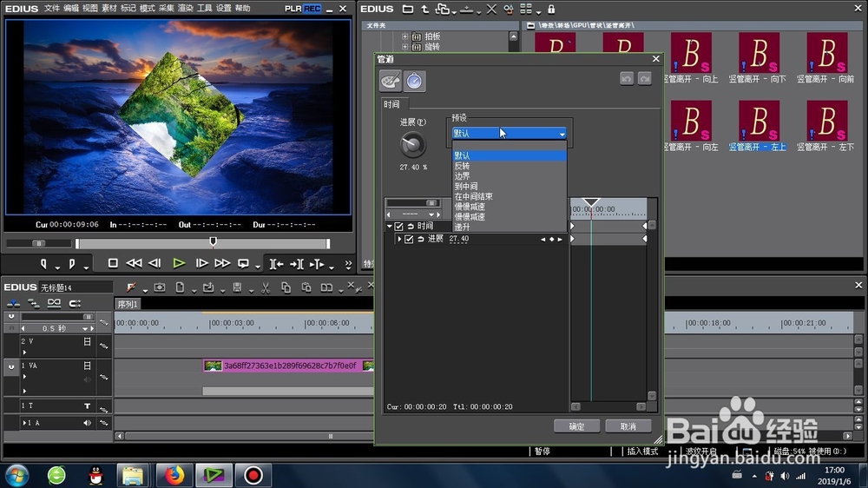Screen dimensions: 868x488
Task: Expand the 2 V track
Action: coord(24,352)
